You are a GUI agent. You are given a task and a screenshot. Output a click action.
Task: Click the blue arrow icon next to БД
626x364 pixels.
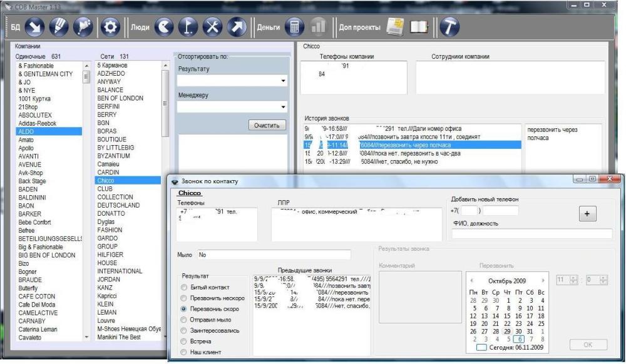pyautogui.click(x=34, y=27)
